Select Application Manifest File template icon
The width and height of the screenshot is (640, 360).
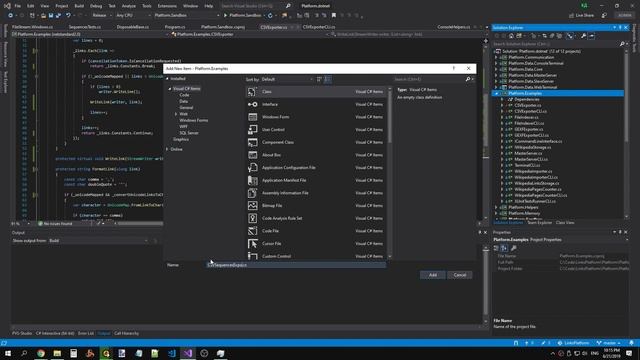tap(253, 180)
